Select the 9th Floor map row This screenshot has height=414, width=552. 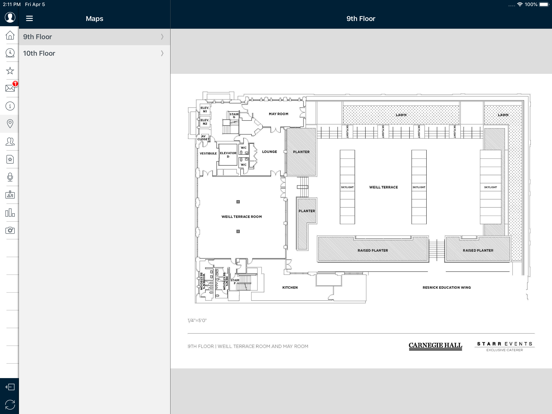(x=94, y=37)
